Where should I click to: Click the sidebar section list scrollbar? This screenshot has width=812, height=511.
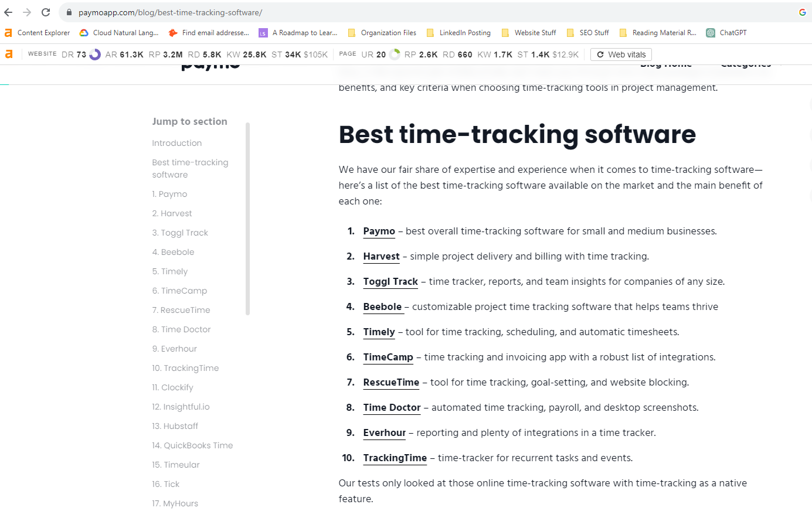247,219
